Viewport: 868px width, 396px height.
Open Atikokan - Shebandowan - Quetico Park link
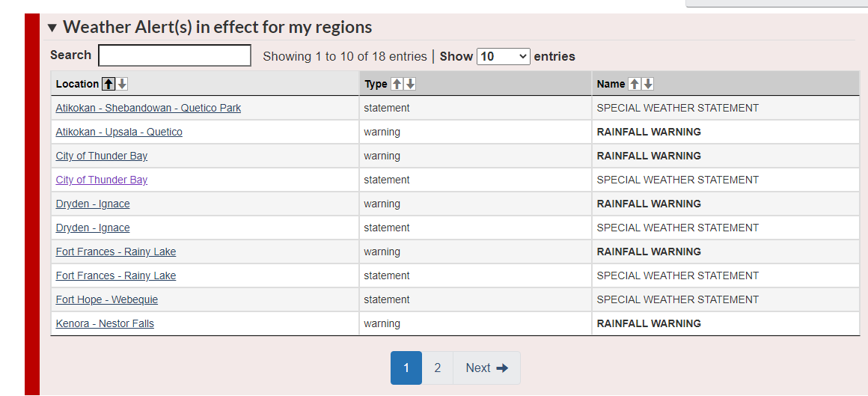pos(148,108)
